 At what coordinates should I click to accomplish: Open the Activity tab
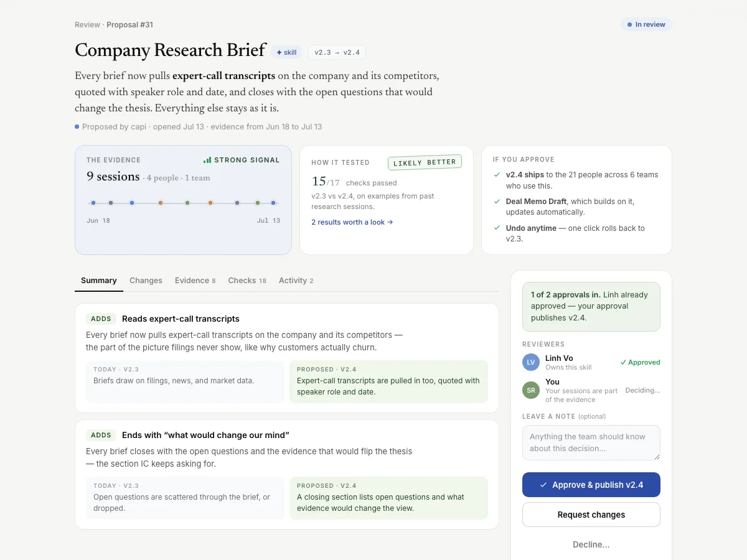[x=296, y=281]
